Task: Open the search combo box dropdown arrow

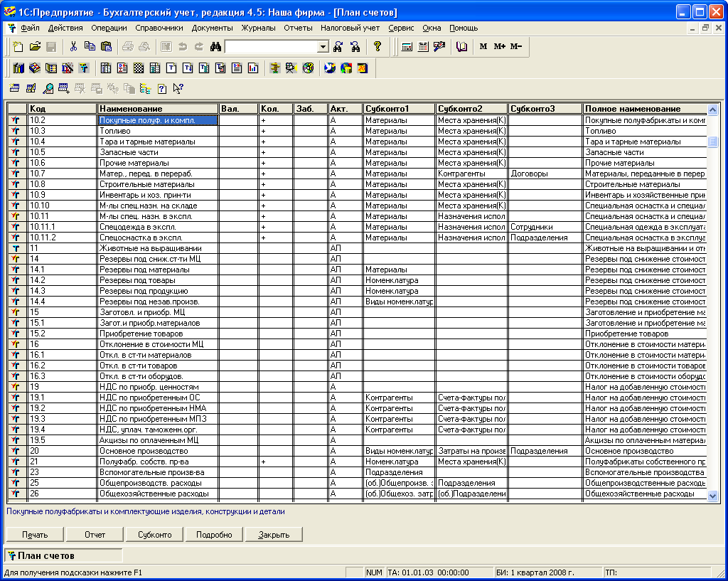Action: [323, 46]
